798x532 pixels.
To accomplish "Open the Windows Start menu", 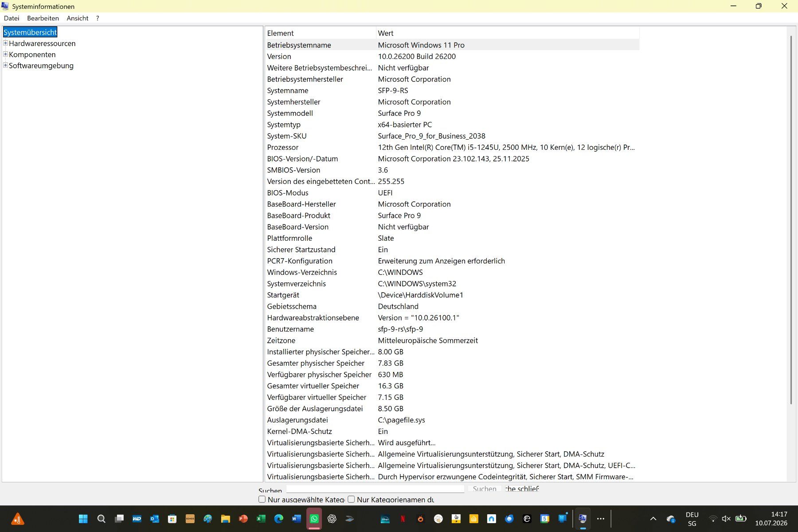I will 83,519.
